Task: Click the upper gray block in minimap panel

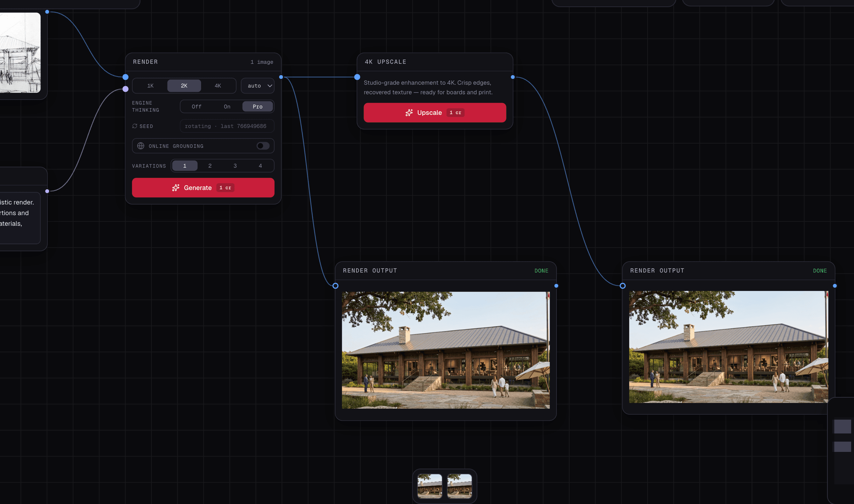Action: pos(843,426)
